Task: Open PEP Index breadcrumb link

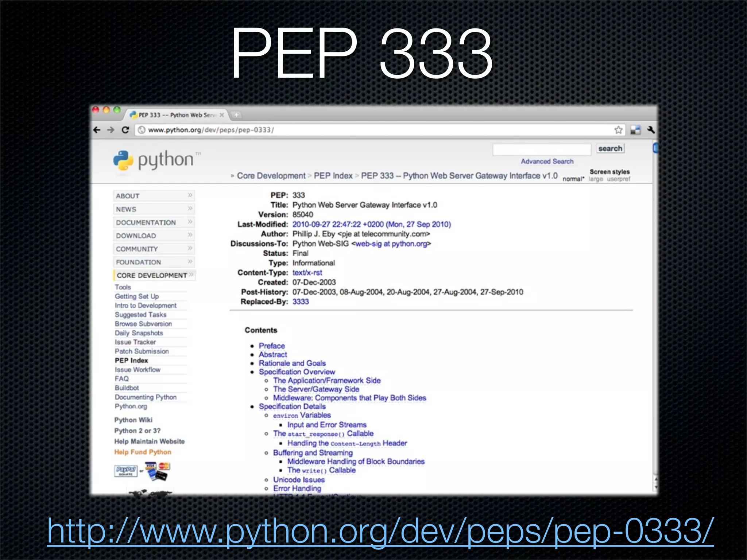Action: [333, 176]
